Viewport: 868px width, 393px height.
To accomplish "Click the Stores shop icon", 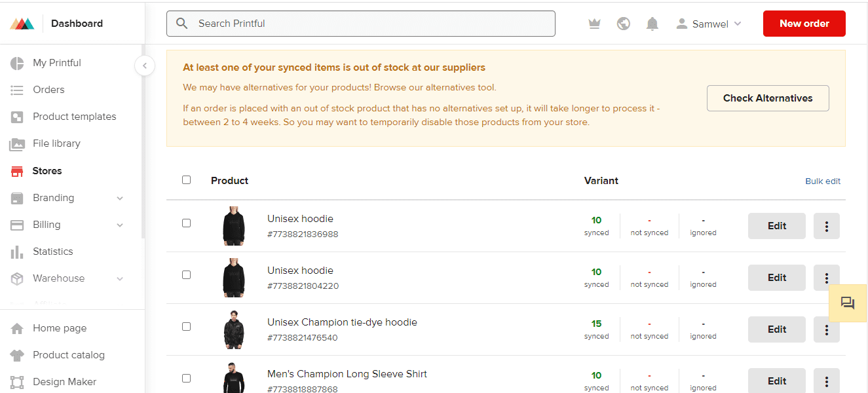I will pyautogui.click(x=17, y=171).
